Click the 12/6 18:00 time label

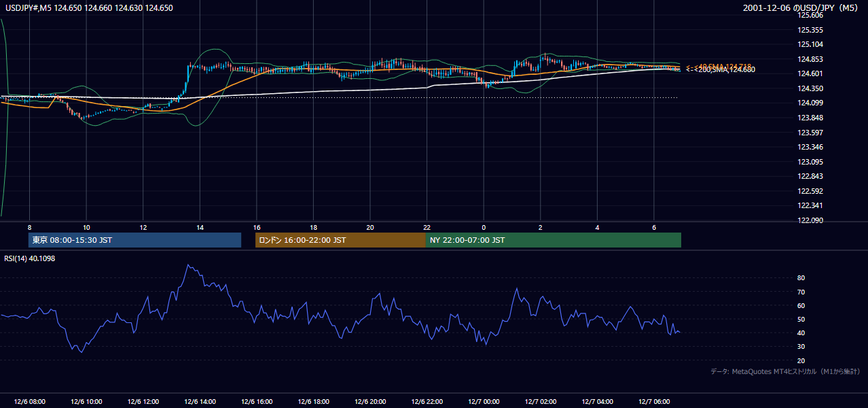click(x=313, y=401)
